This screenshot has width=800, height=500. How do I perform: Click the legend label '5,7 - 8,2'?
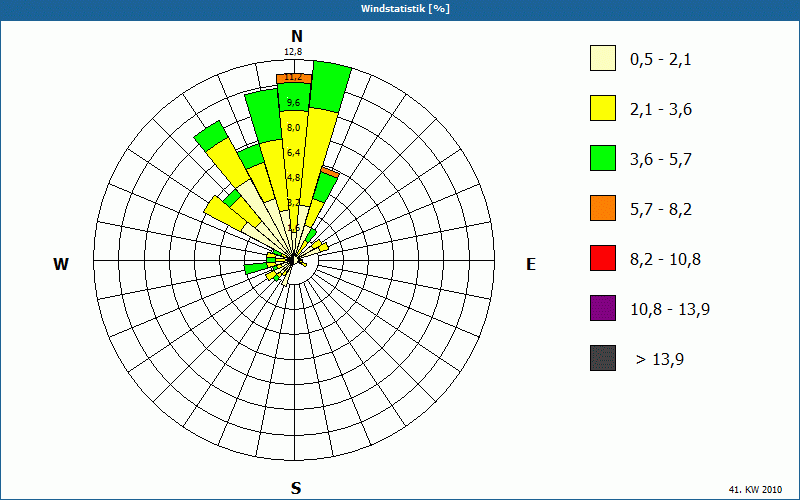pos(661,210)
